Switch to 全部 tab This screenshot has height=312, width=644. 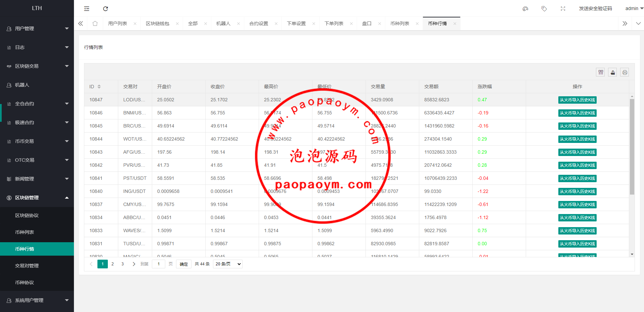[x=193, y=23]
